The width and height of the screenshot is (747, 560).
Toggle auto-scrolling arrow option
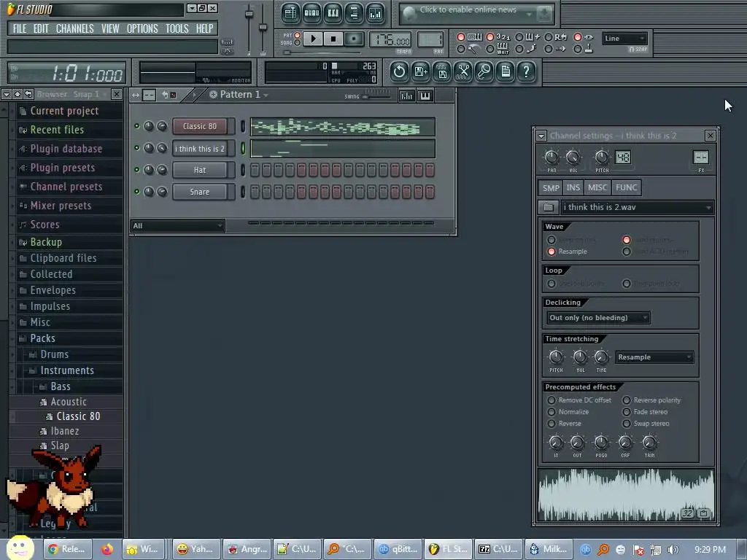(x=549, y=49)
